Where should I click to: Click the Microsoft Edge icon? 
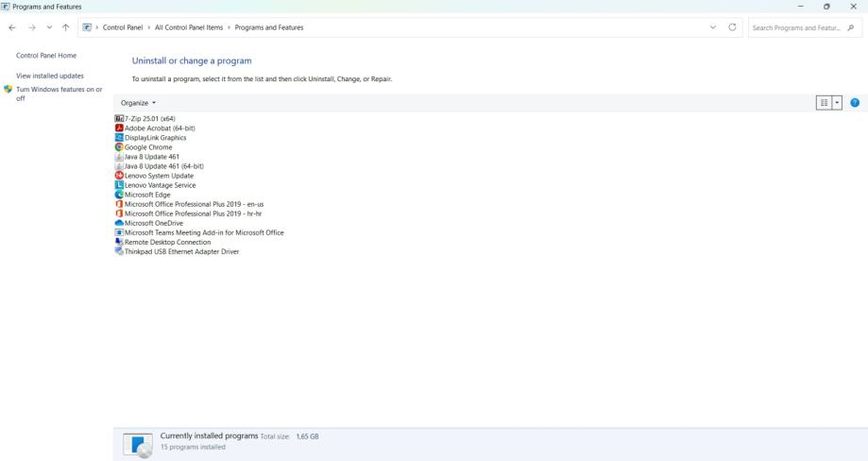pos(118,195)
